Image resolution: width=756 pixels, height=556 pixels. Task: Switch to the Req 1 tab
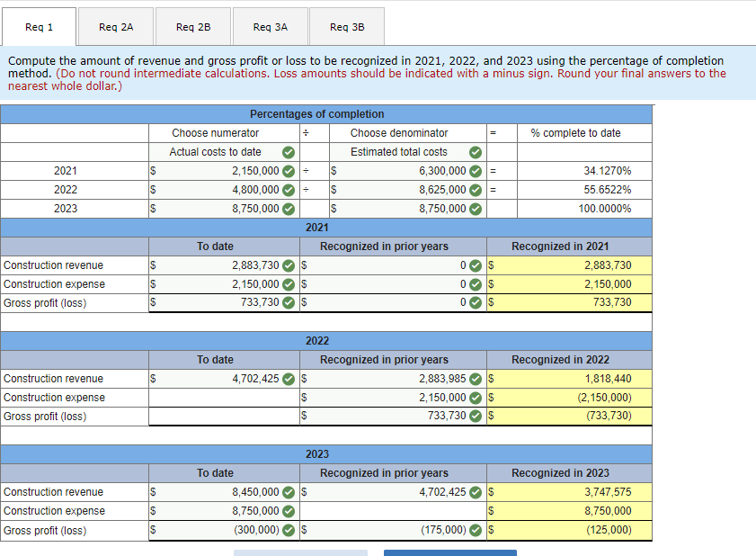pos(39,27)
